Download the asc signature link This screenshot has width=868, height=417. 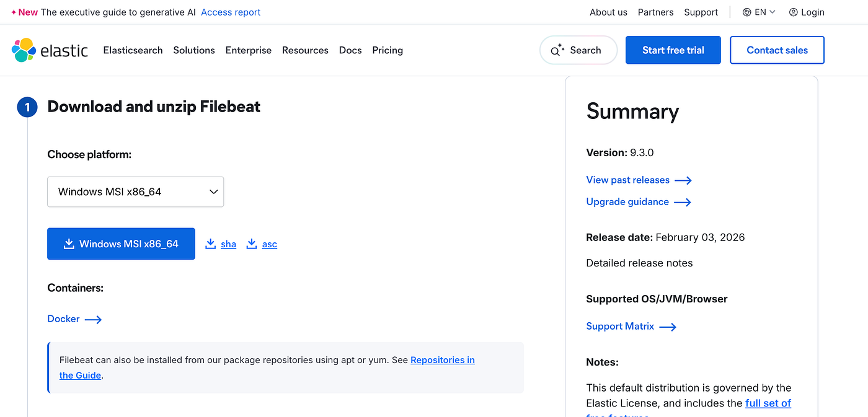coord(270,244)
